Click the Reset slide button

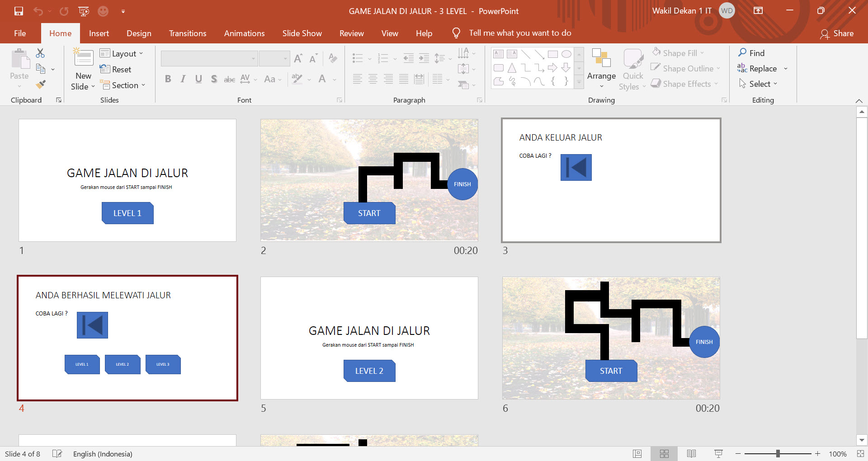(x=116, y=69)
